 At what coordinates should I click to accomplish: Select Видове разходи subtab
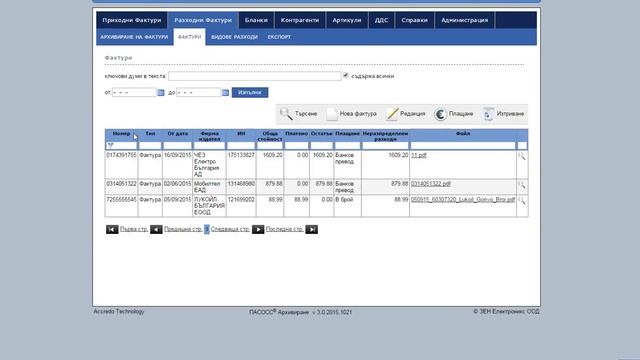(x=234, y=37)
